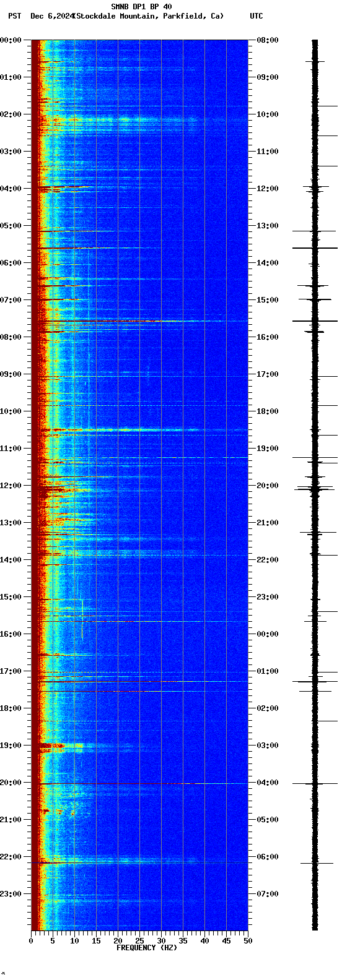Click the PST time label '12:00'
Image resolution: width=342 pixels, height=980 pixels.
click(11, 486)
